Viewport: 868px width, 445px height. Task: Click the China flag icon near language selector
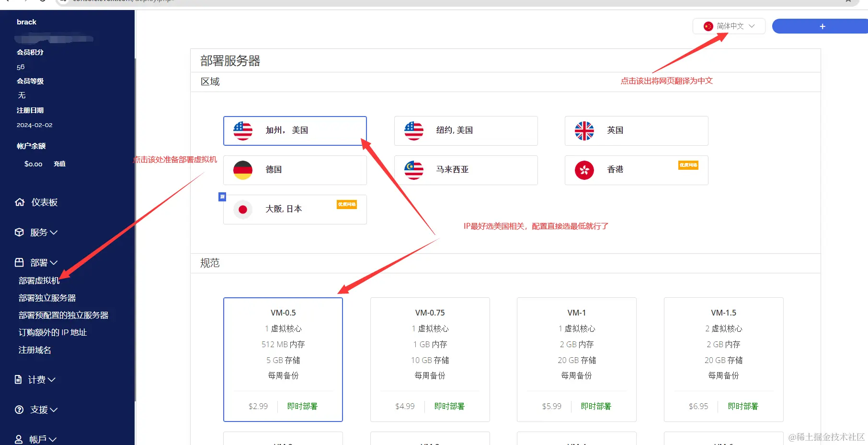[708, 26]
